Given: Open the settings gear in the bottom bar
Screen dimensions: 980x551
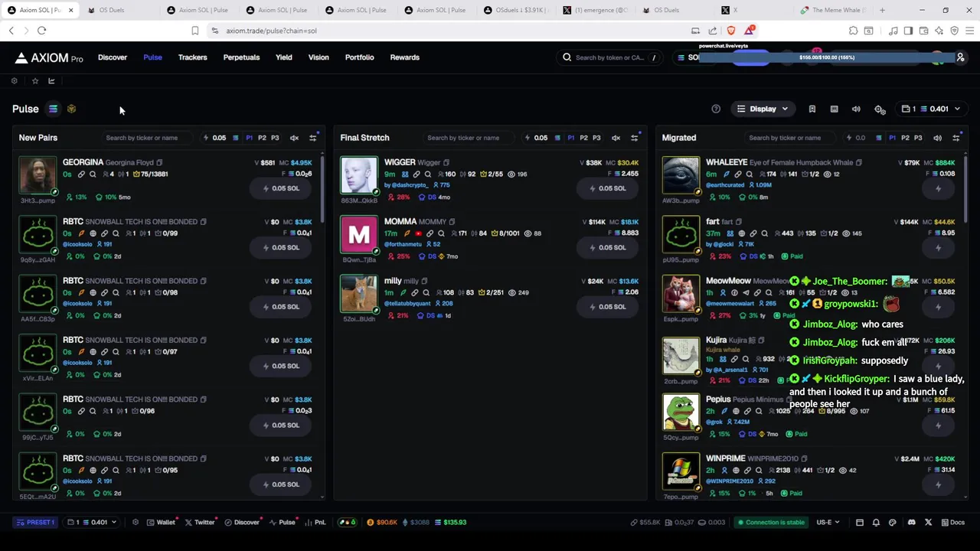Looking at the screenshot, I should [136, 522].
